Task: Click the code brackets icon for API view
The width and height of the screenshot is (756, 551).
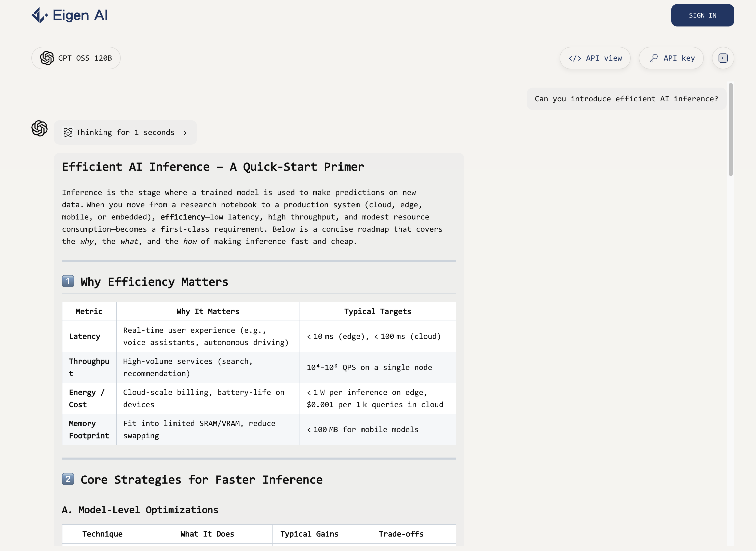Action: (574, 58)
